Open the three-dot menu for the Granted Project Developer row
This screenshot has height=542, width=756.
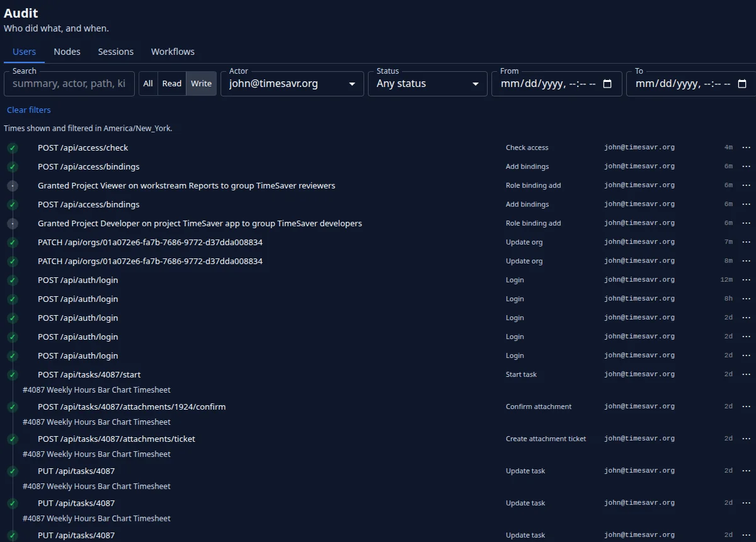[x=747, y=223]
